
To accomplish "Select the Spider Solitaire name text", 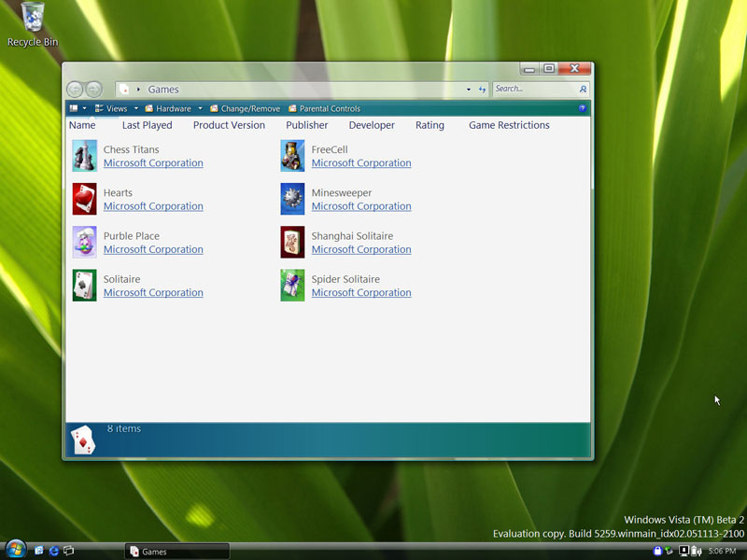I will click(345, 279).
